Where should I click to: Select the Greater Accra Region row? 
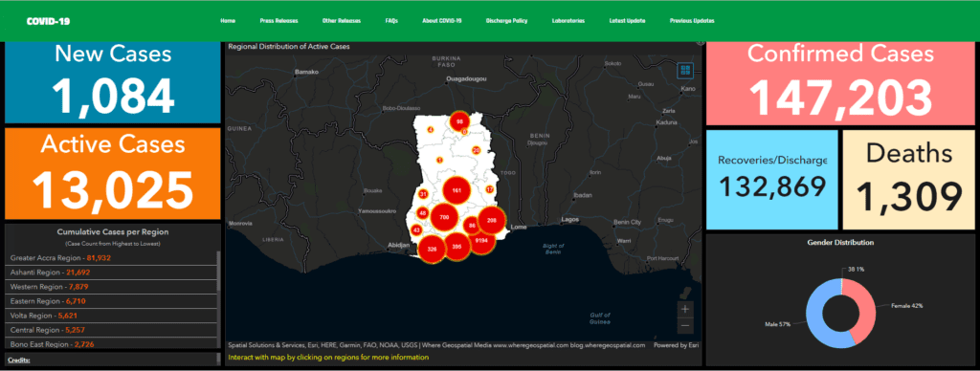pyautogui.click(x=113, y=257)
